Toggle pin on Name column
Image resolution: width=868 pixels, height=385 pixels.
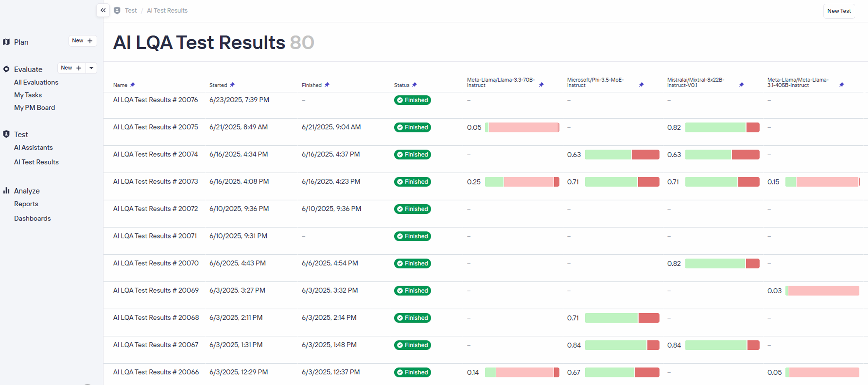tap(133, 85)
